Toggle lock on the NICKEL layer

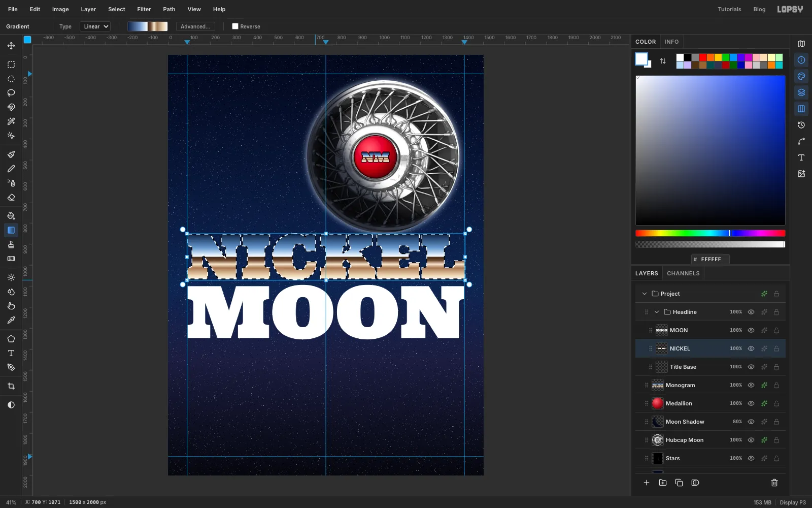click(776, 348)
